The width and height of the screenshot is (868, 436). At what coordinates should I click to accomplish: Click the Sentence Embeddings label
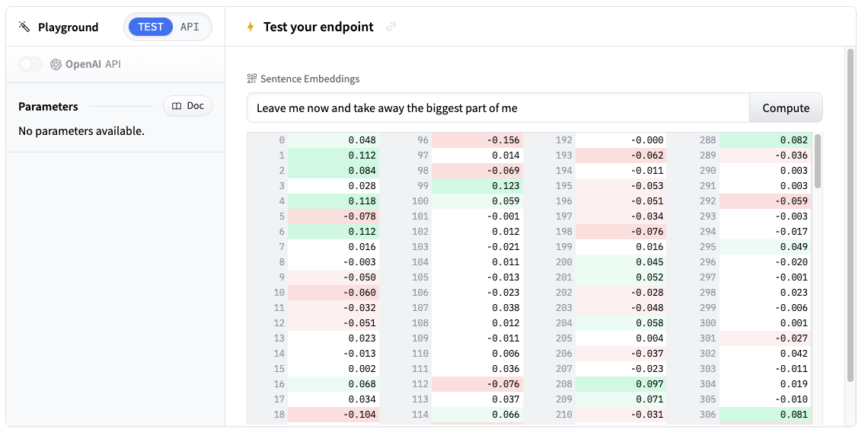click(x=310, y=79)
